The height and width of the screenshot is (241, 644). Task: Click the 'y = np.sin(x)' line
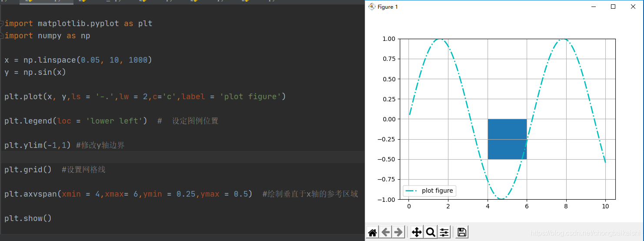click(35, 72)
